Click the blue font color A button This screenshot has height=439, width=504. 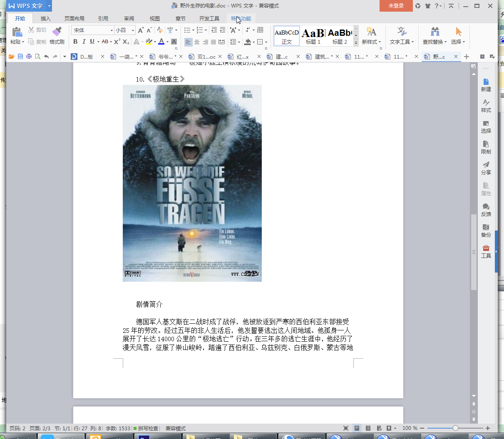pyautogui.click(x=161, y=42)
